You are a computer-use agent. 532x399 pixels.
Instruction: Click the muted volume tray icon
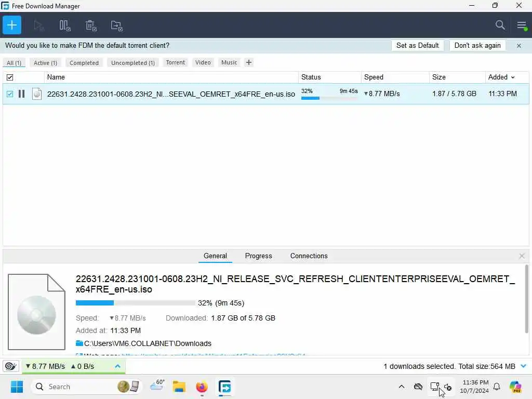(447, 387)
